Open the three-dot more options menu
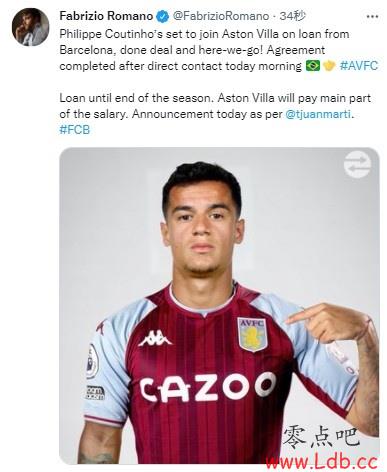 click(x=372, y=16)
